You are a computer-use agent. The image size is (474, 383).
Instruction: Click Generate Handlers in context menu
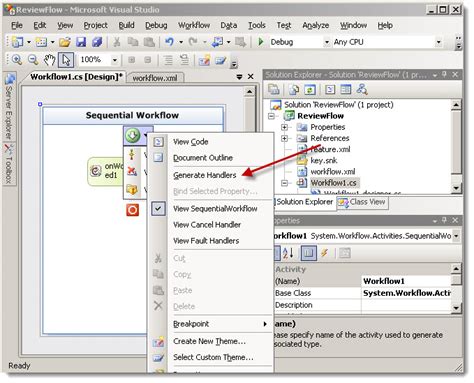(x=204, y=175)
